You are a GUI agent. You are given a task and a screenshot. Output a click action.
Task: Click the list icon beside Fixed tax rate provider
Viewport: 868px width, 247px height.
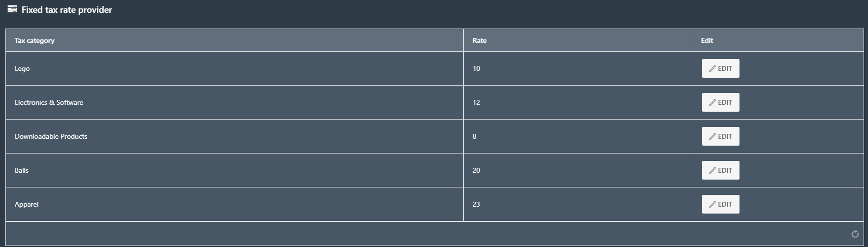(12, 9)
